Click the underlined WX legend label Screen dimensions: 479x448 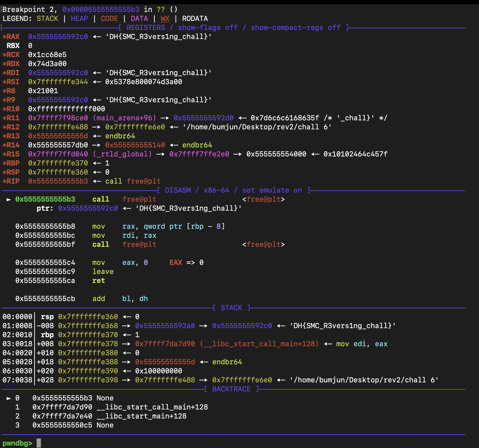pyautogui.click(x=165, y=19)
